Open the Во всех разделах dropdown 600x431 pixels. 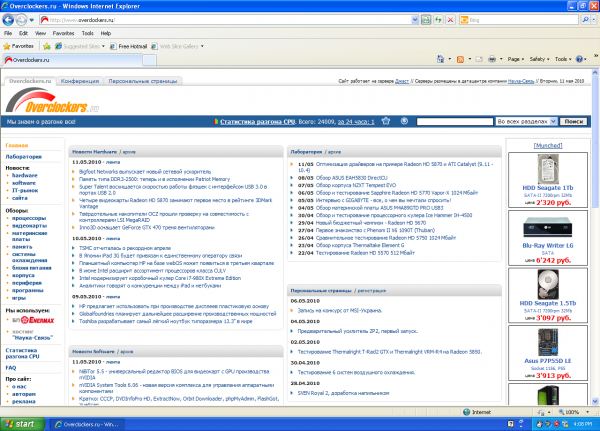526,122
